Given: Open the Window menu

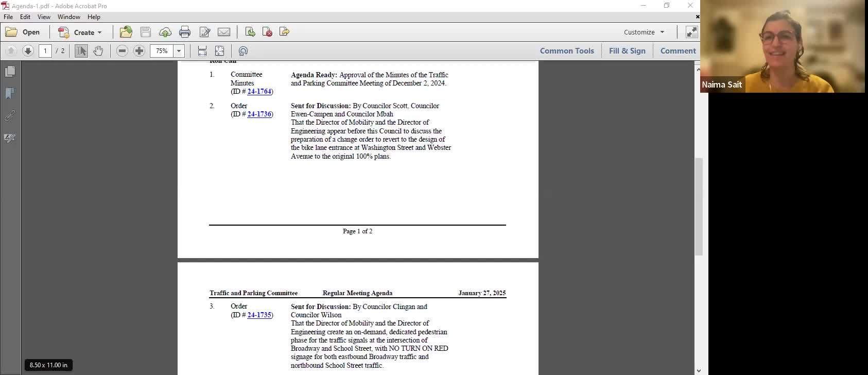Looking at the screenshot, I should (x=69, y=17).
